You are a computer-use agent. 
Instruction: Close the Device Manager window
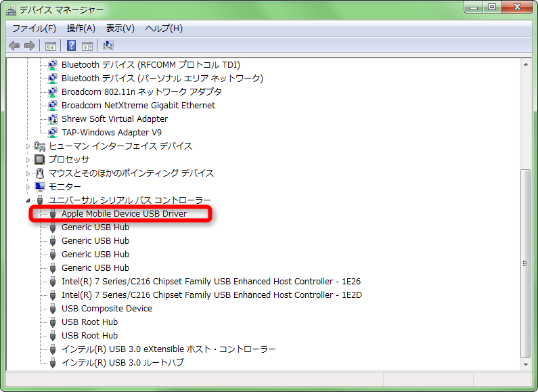pos(518,7)
